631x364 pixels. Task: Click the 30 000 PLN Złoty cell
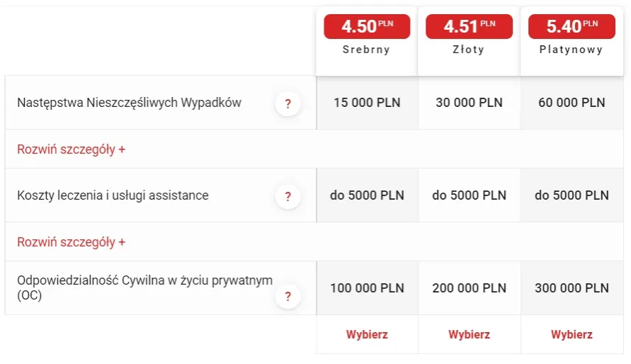point(469,103)
